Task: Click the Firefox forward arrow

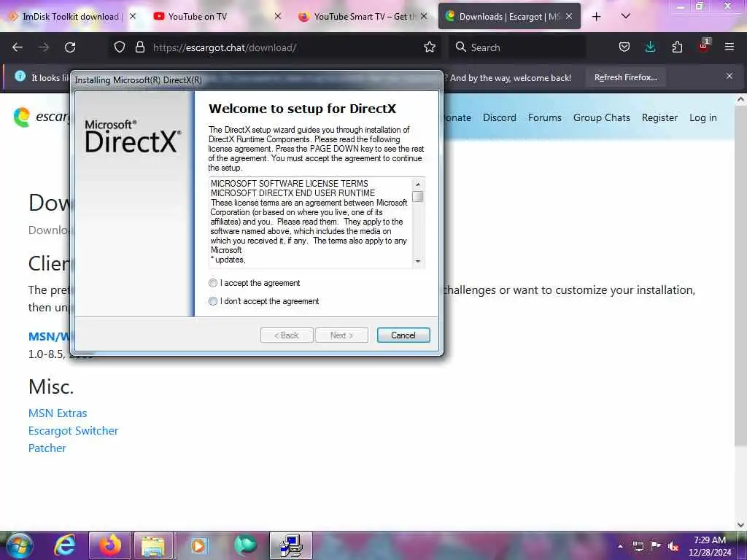Action: point(44,47)
